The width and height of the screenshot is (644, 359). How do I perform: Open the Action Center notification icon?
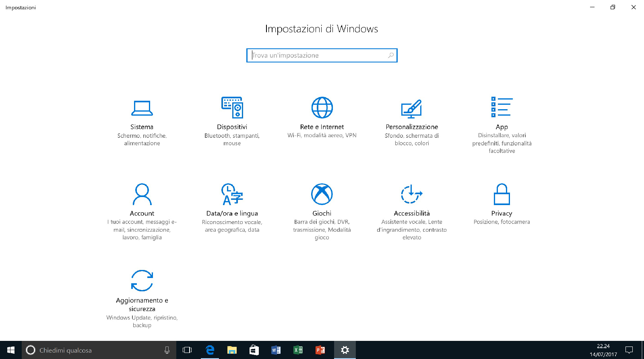[629, 350]
